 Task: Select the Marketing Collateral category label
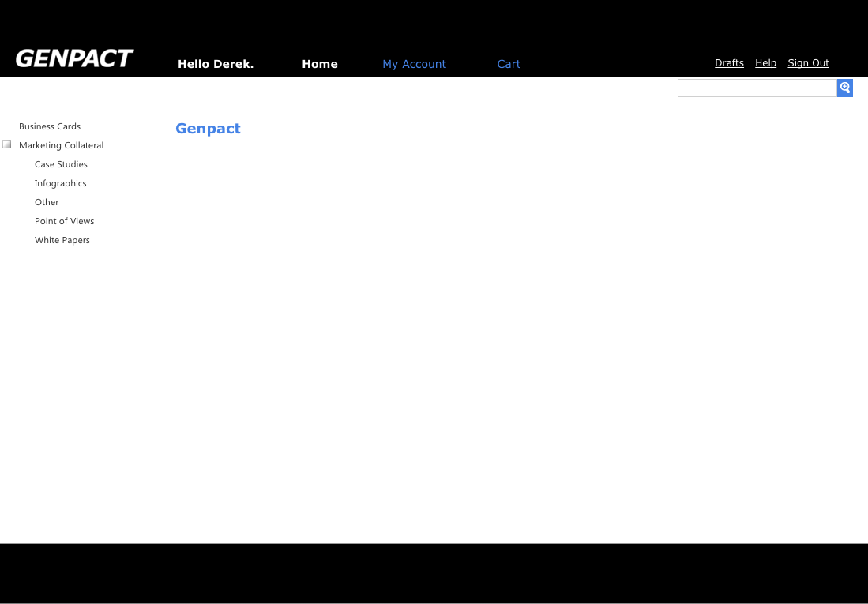click(x=61, y=145)
